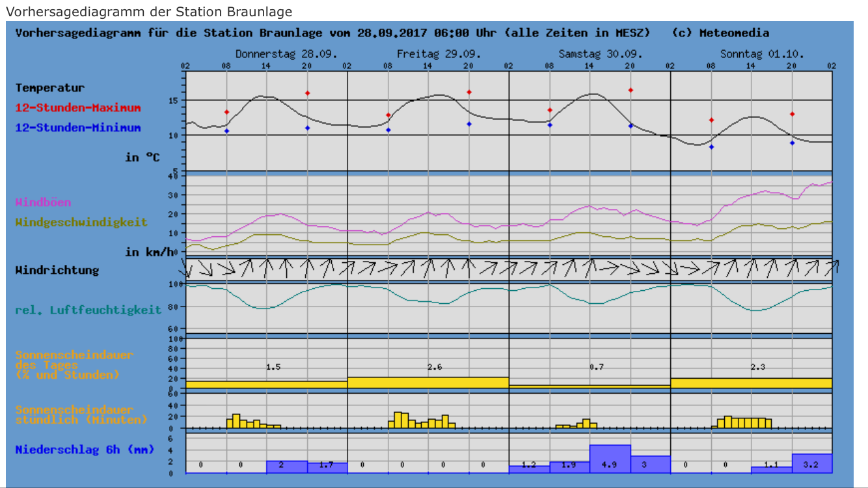This screenshot has width=868, height=488.
Task: Click the red maximum diamond at Samstag 20 Uhr
Action: tap(631, 90)
